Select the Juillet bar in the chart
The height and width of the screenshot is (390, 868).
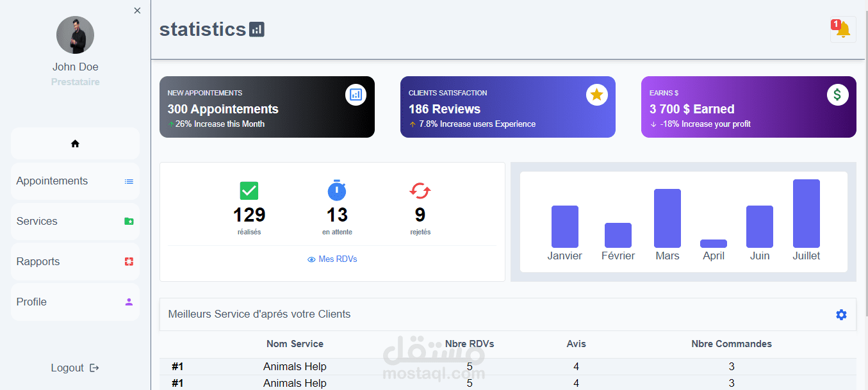point(807,213)
